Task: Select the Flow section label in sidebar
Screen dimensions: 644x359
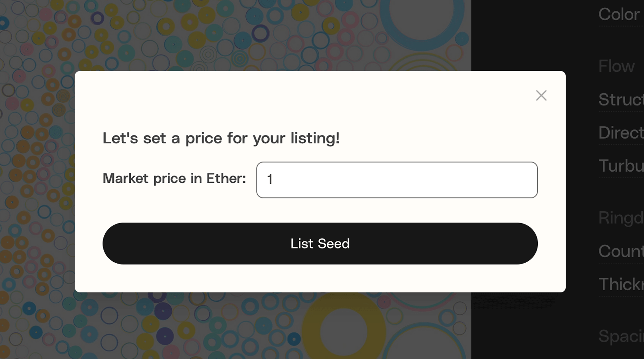Action: point(616,66)
